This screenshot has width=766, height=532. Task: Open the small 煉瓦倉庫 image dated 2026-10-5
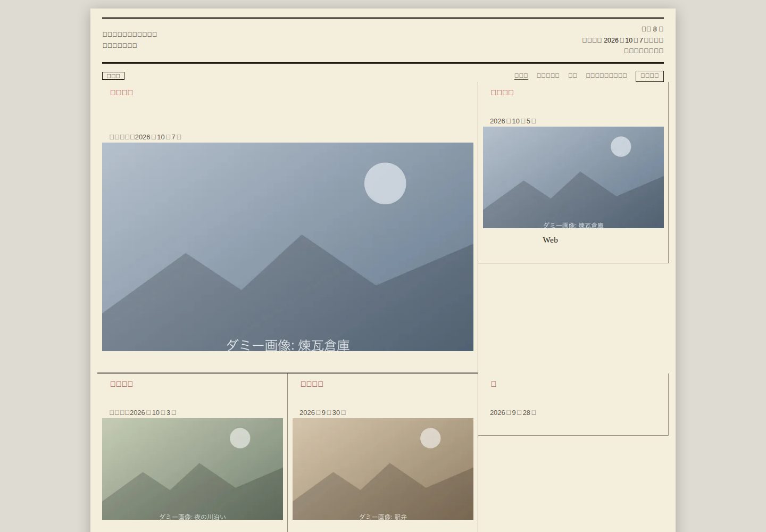pos(573,177)
